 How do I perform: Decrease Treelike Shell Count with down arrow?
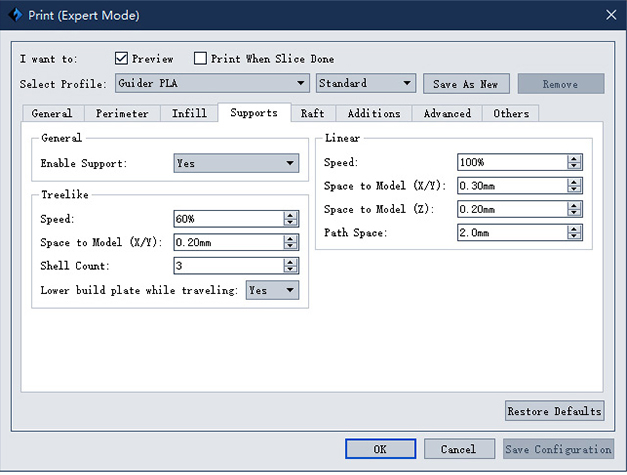point(290,269)
